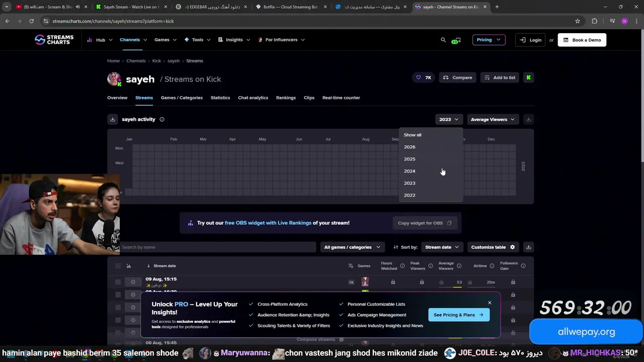Expand the For Influencers dropdown

(x=281, y=40)
